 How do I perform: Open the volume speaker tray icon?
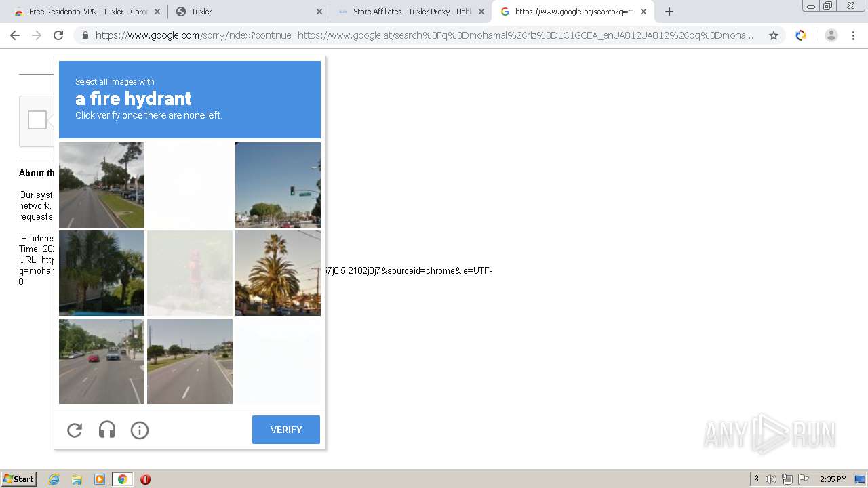771,479
